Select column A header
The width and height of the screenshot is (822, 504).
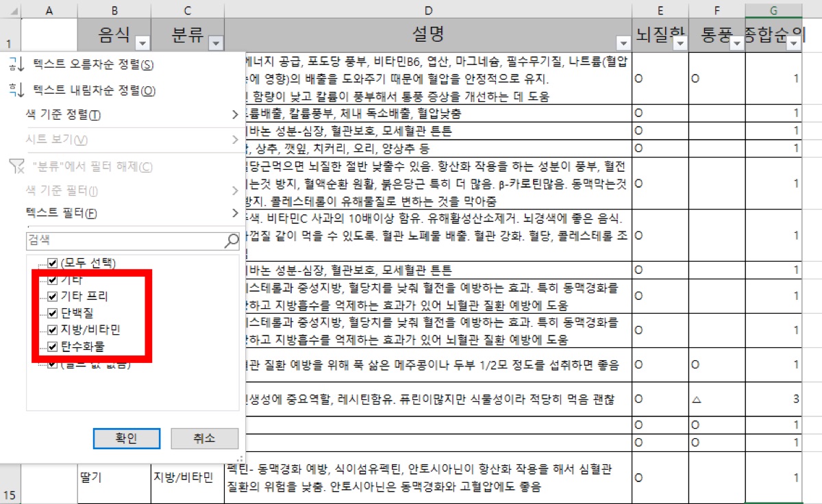[49, 10]
